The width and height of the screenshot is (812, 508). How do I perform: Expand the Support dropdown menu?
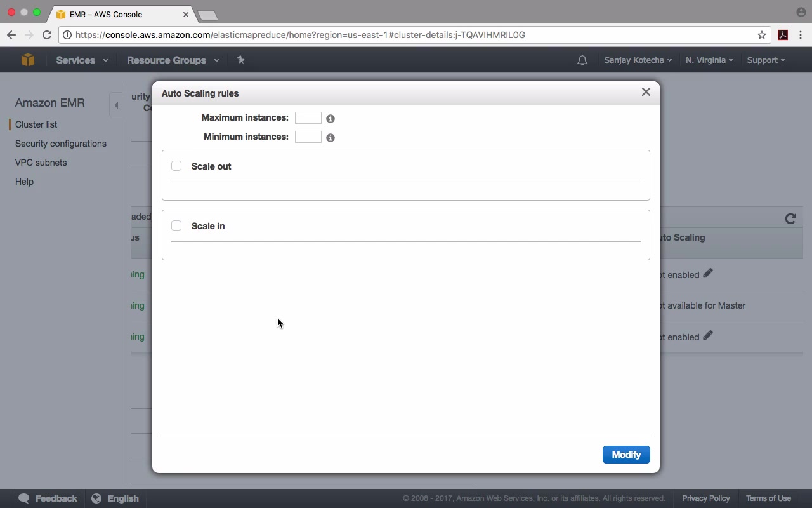tap(766, 60)
